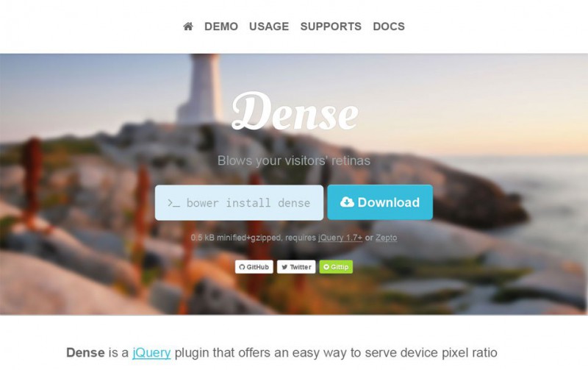Click the terminal prompt icon in command box

[173, 203]
